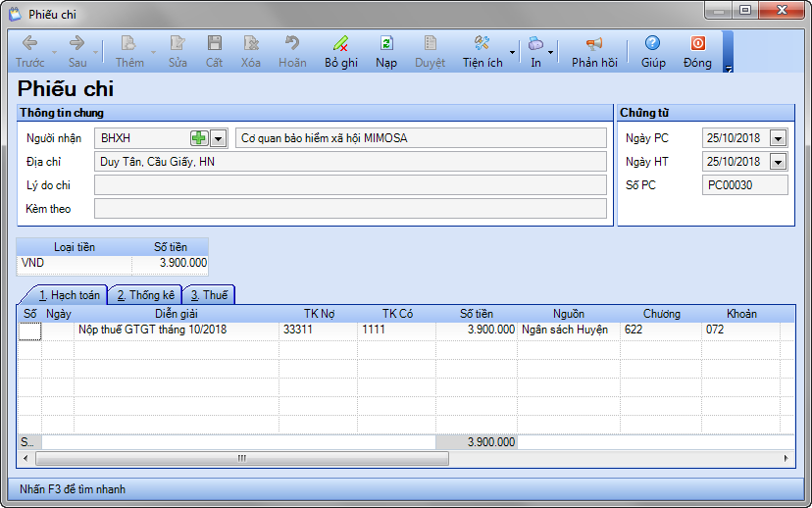Click the Địa chỉ address field
This screenshot has width=812, height=508.
pos(350,162)
